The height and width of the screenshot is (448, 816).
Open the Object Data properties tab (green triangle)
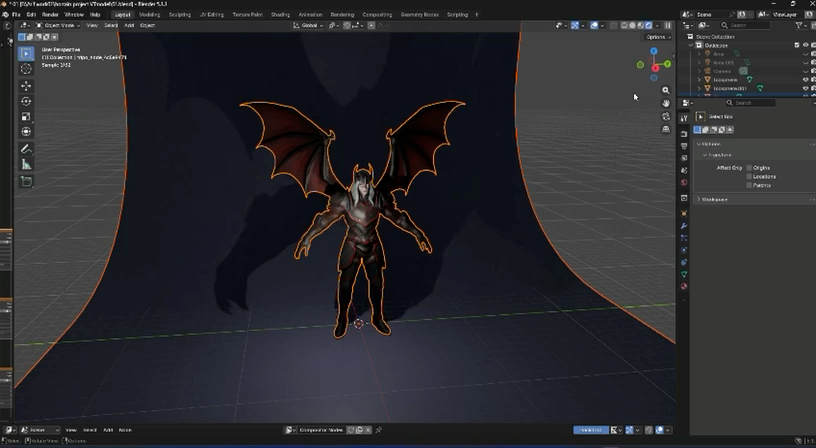684,274
